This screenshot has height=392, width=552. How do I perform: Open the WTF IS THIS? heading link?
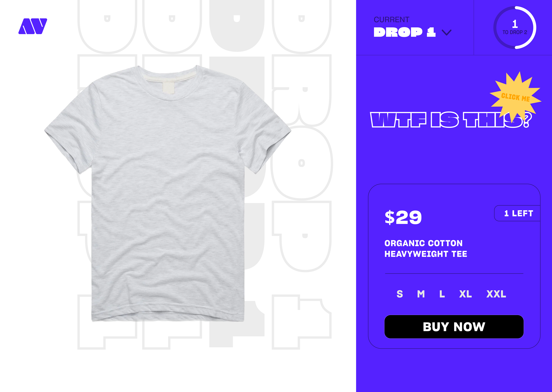coord(451,120)
